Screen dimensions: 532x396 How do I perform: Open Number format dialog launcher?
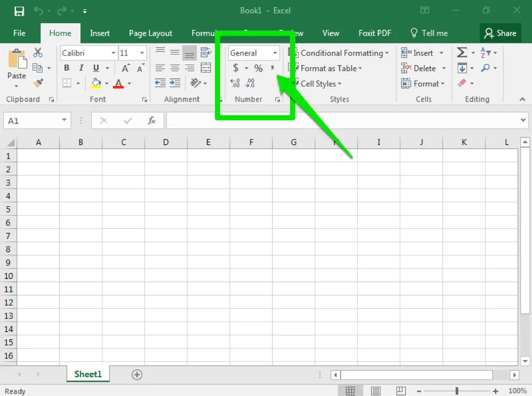(277, 99)
